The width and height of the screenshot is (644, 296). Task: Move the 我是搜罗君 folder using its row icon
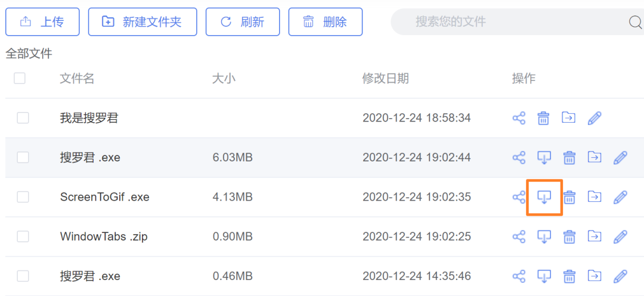click(x=568, y=118)
